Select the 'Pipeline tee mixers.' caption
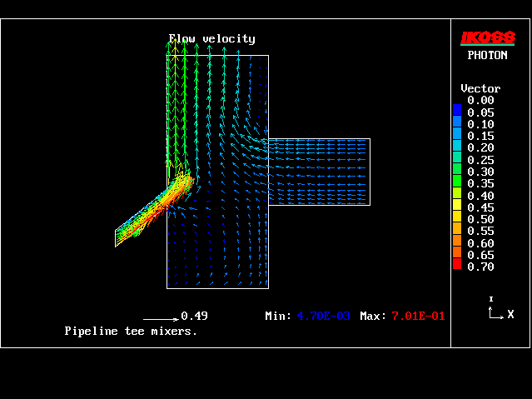This screenshot has height=399, width=532. [x=131, y=331]
